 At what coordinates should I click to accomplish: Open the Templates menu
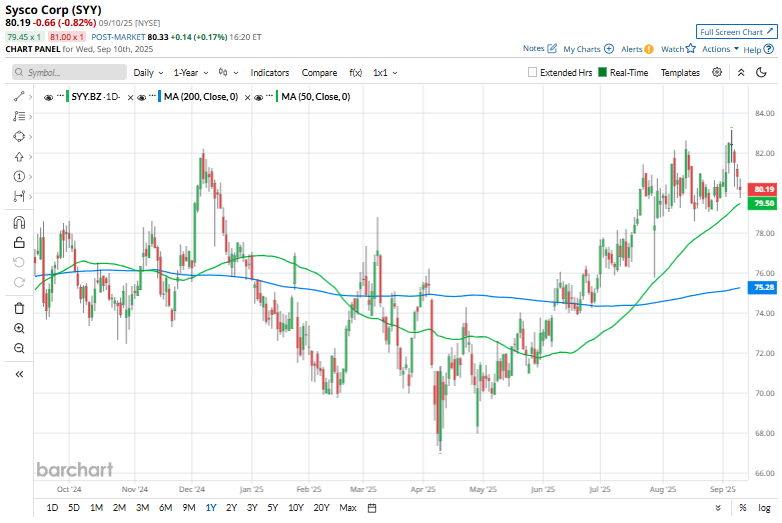coord(680,73)
